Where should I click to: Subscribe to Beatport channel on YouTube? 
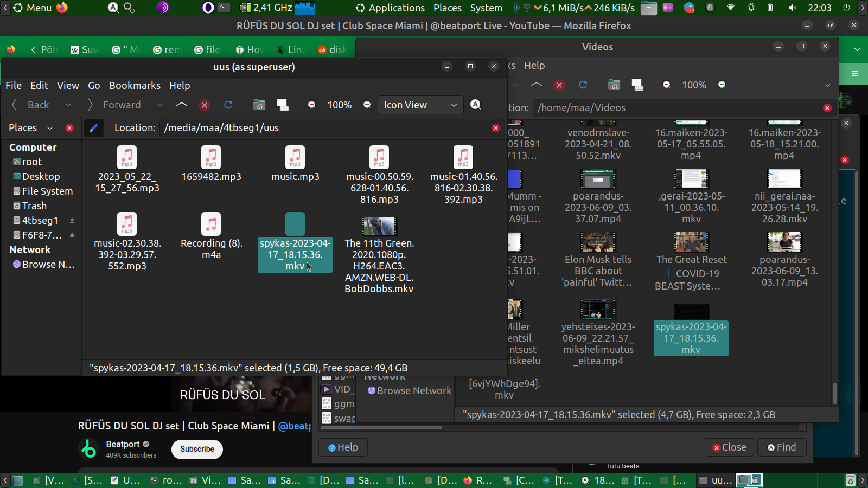point(197,449)
